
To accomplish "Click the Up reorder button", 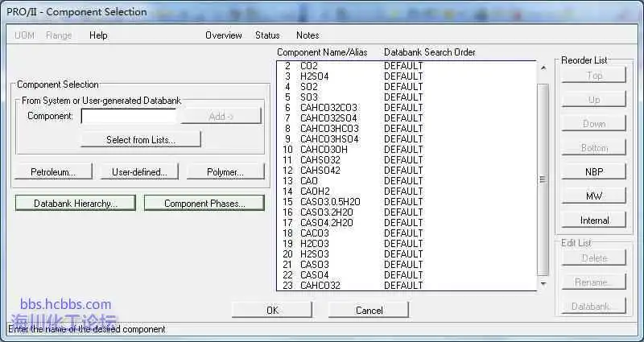I will 594,99.
